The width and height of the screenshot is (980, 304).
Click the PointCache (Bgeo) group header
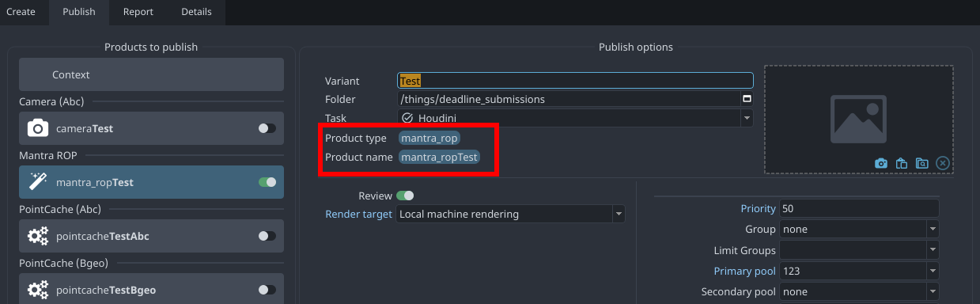64,263
